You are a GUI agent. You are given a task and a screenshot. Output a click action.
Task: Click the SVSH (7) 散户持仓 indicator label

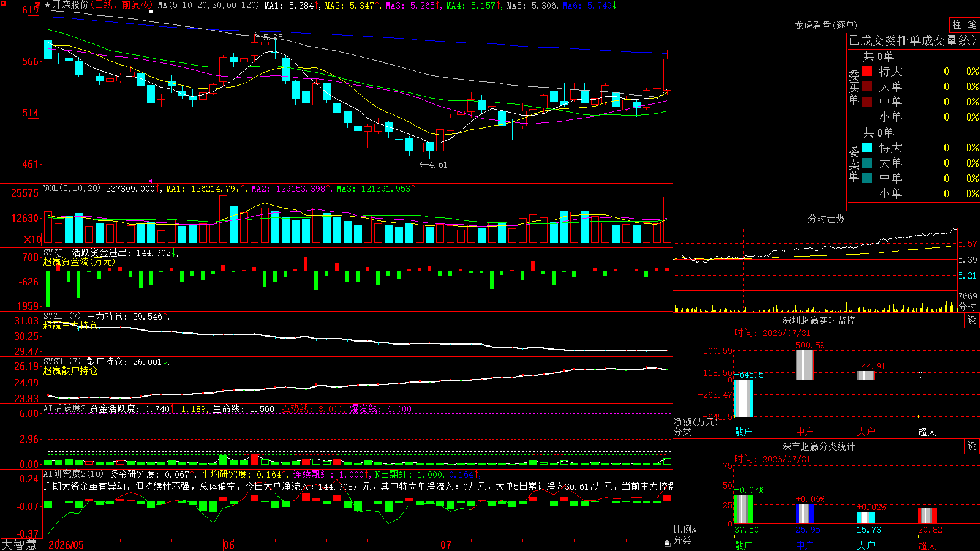(86, 362)
